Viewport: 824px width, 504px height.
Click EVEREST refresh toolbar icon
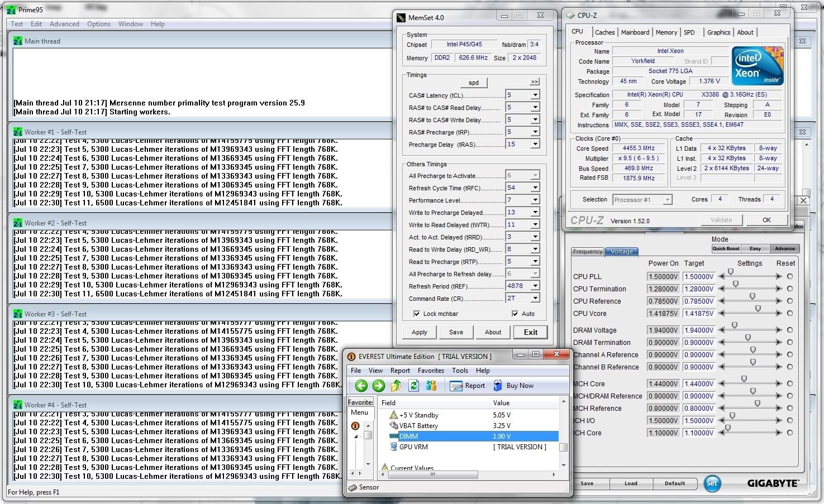pos(414,386)
